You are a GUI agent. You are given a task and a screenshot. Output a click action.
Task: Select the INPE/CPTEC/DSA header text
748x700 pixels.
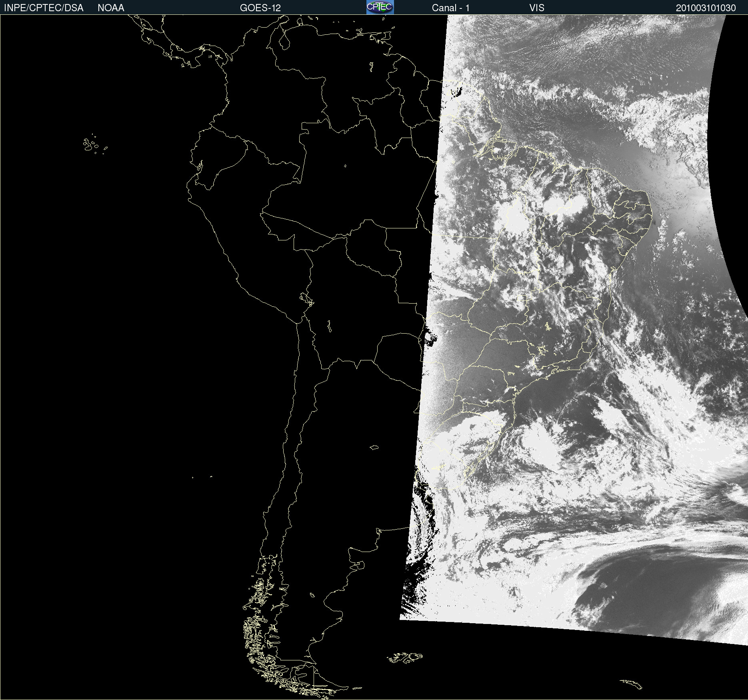point(44,8)
